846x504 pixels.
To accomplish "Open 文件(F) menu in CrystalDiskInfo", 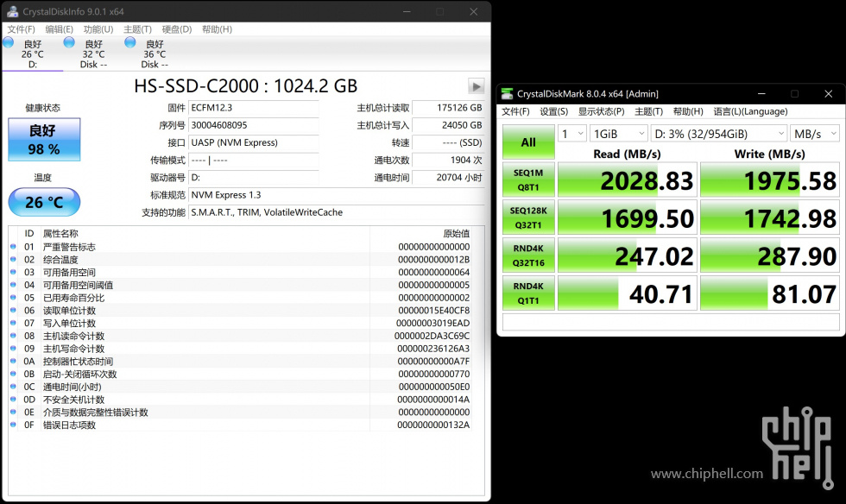I will coord(21,29).
